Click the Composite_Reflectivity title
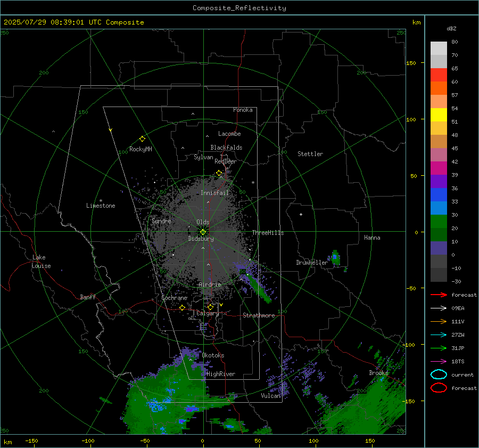 pos(239,8)
